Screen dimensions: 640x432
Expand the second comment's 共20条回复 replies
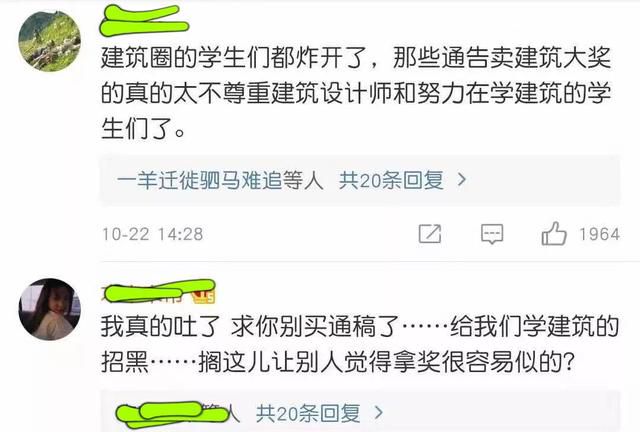pos(308,413)
